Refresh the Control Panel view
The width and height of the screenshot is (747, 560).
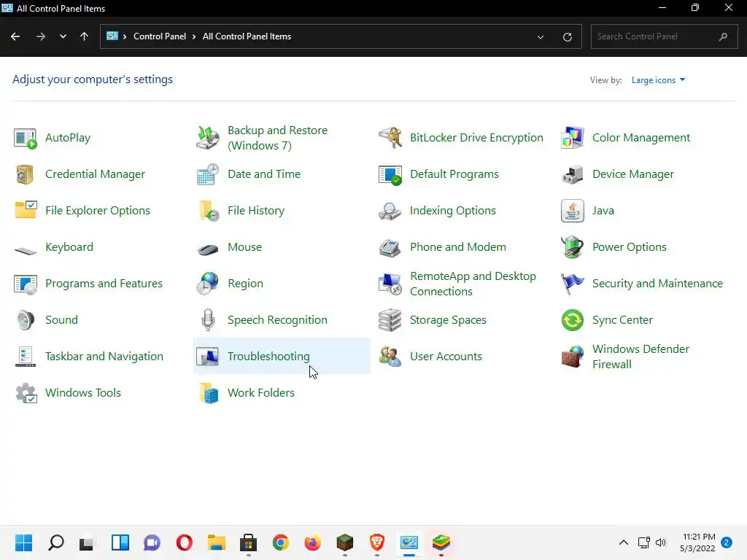(567, 36)
